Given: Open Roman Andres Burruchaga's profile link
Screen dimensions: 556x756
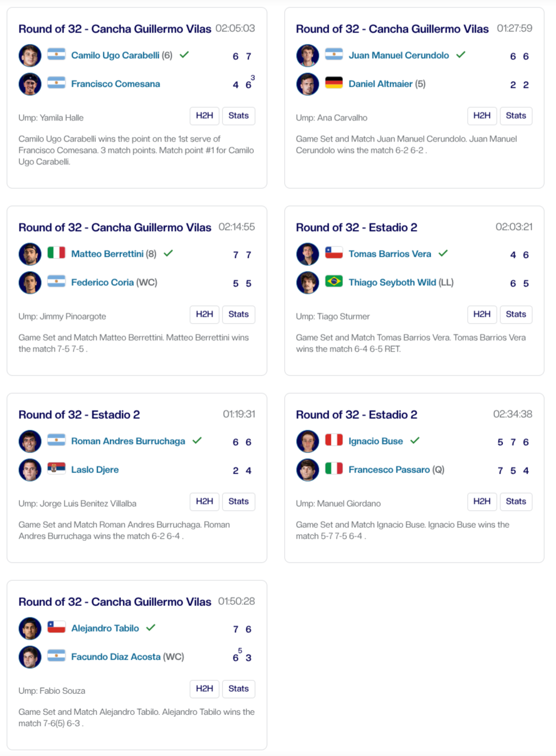Looking at the screenshot, I should click(128, 441).
